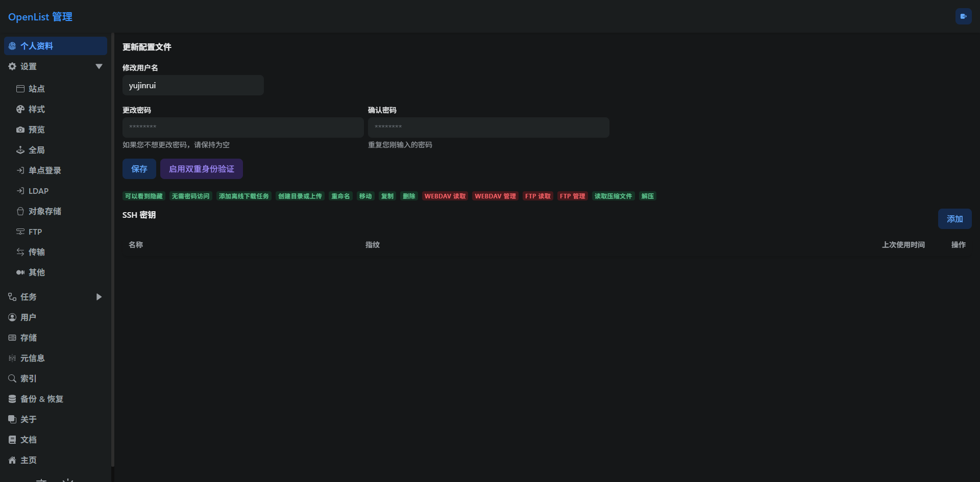Viewport: 980px width, 482px height.
Task: Select the 预览 preview camera icon
Action: pyautogui.click(x=20, y=130)
